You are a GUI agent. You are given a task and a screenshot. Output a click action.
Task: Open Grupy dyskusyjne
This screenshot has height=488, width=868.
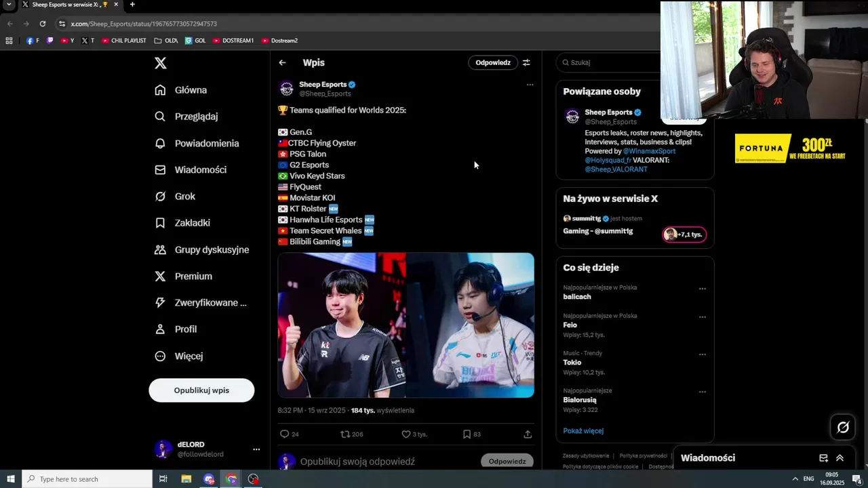(x=202, y=249)
